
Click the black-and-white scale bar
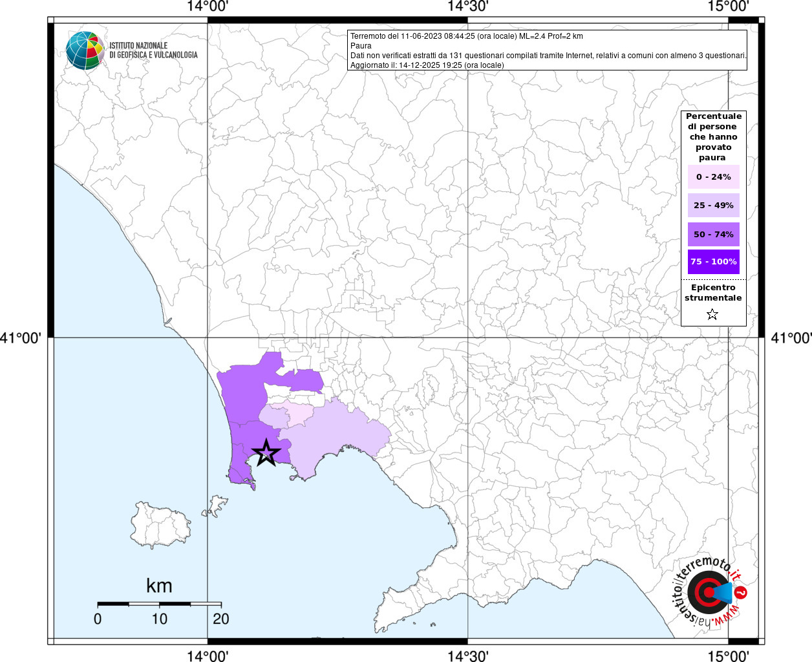tap(160, 604)
